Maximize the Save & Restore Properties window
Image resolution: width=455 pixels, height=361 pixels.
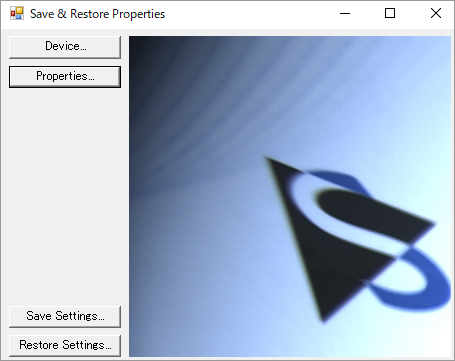tap(390, 14)
